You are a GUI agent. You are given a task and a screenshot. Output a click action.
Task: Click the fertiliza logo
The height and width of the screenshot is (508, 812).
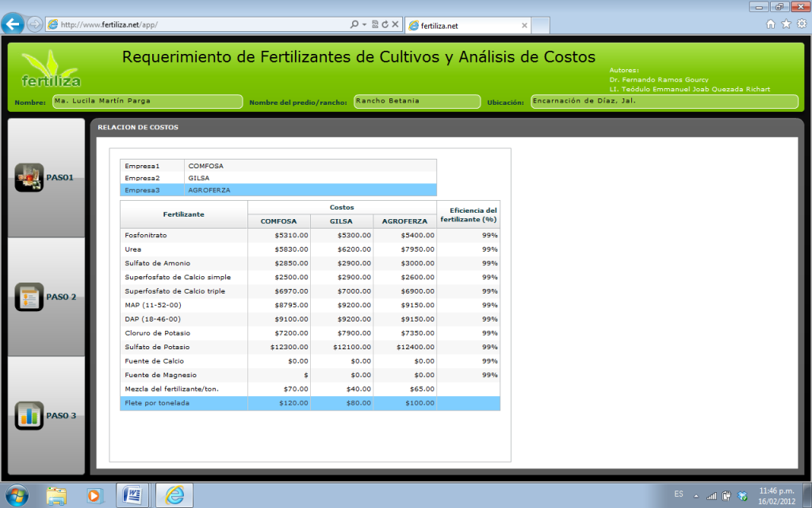click(51, 70)
